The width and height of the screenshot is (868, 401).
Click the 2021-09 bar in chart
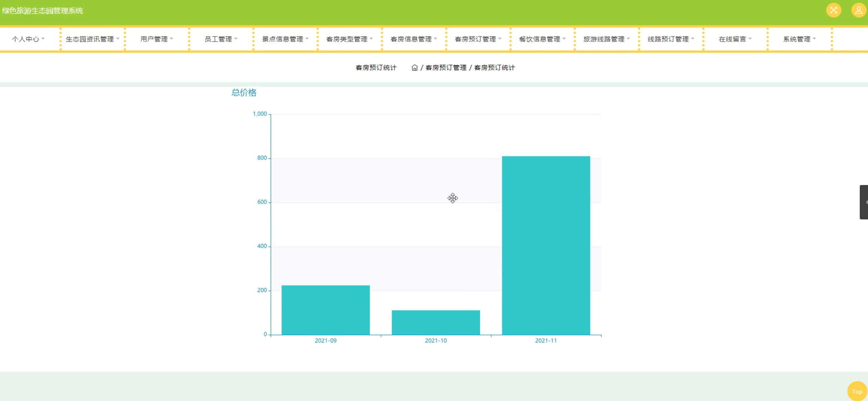325,310
